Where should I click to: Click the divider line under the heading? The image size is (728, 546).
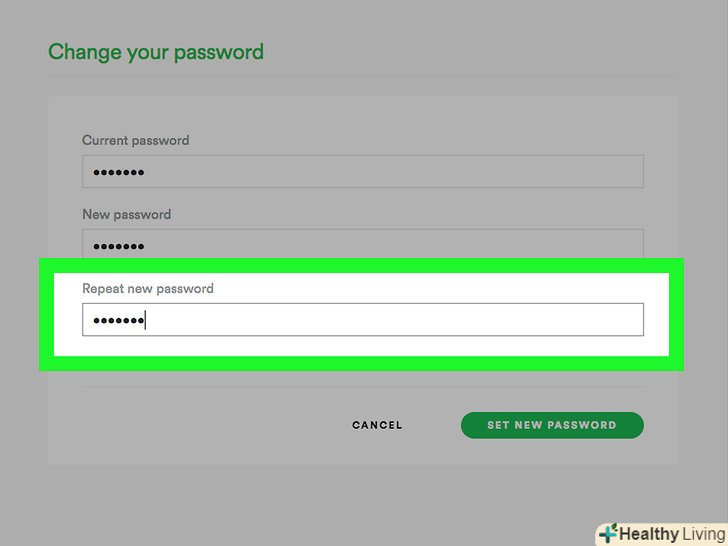pyautogui.click(x=362, y=78)
